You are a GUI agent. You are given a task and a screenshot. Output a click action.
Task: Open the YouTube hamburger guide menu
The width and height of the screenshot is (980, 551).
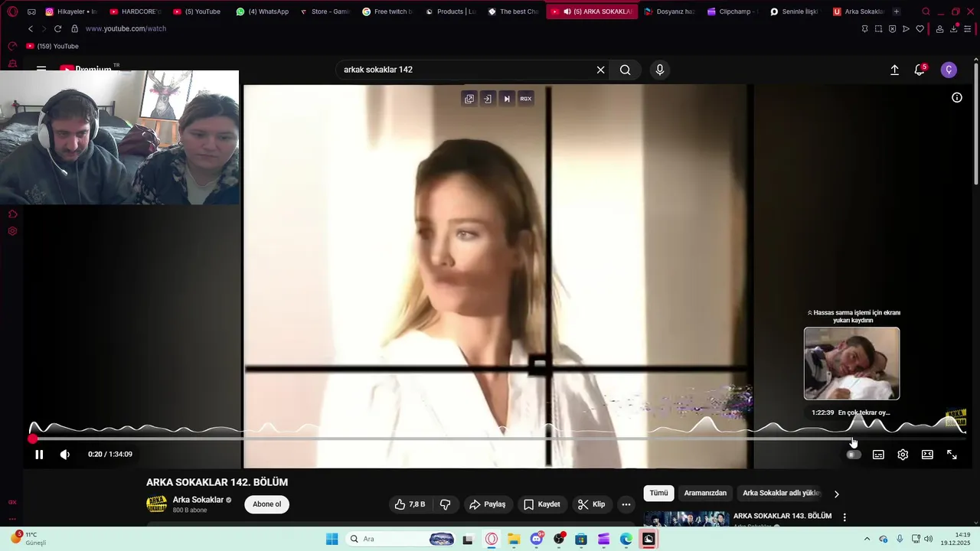[41, 68]
